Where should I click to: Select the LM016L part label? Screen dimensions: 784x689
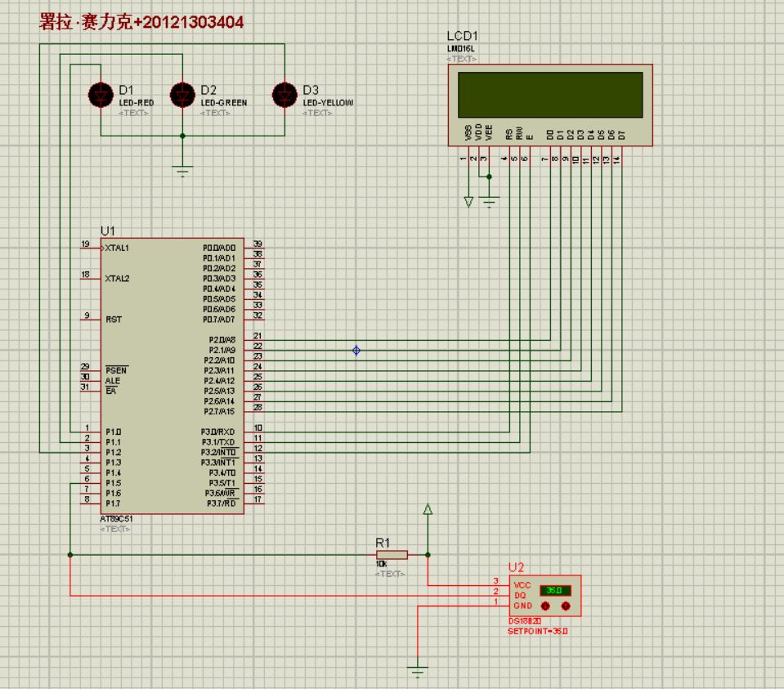click(x=460, y=48)
